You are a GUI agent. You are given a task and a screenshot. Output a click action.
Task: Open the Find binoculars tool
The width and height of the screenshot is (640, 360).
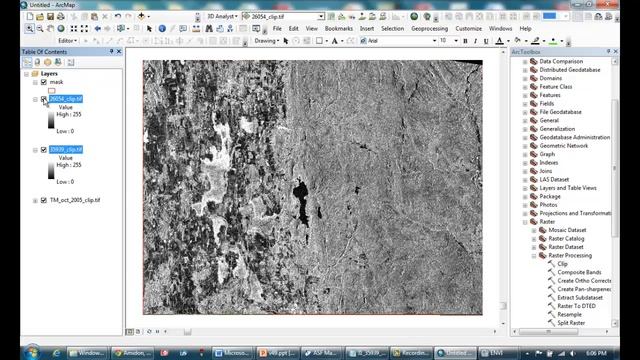pyautogui.click(x=209, y=29)
